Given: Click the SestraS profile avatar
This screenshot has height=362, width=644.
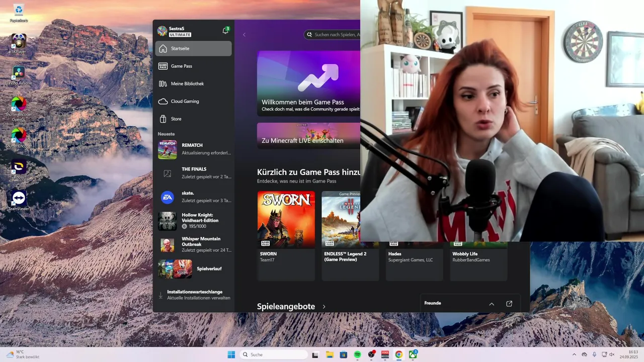Looking at the screenshot, I should pos(162,31).
